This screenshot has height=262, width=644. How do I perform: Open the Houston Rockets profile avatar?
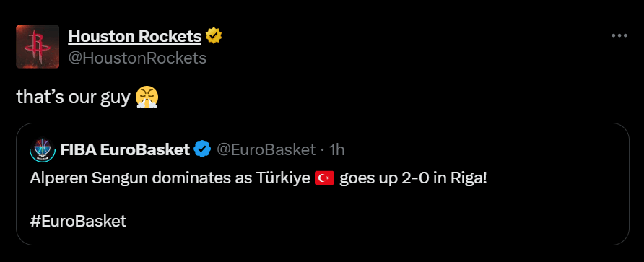pos(38,46)
